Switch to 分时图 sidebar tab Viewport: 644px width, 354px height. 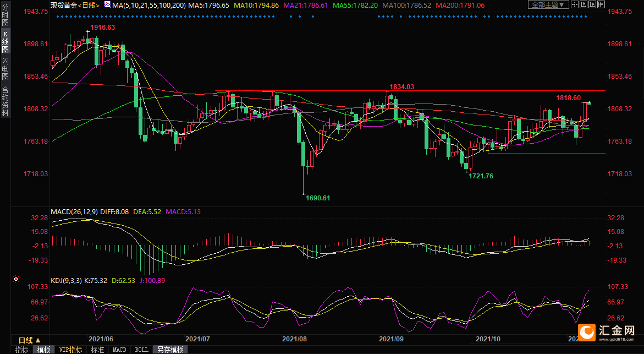click(x=5, y=15)
